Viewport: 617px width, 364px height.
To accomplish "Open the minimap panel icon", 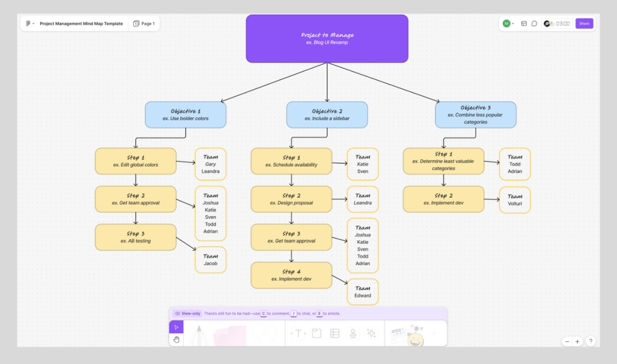I will pos(524,23).
